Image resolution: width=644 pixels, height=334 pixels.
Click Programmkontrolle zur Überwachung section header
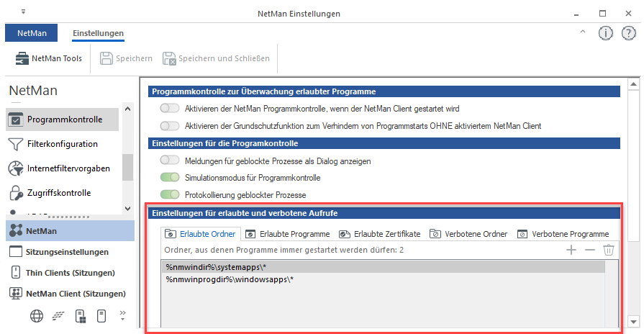(384, 91)
